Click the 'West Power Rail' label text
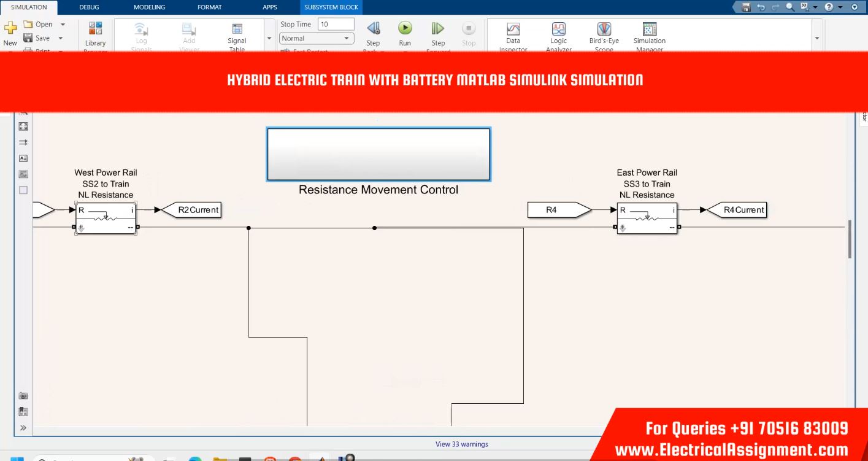868x461 pixels. (x=106, y=172)
